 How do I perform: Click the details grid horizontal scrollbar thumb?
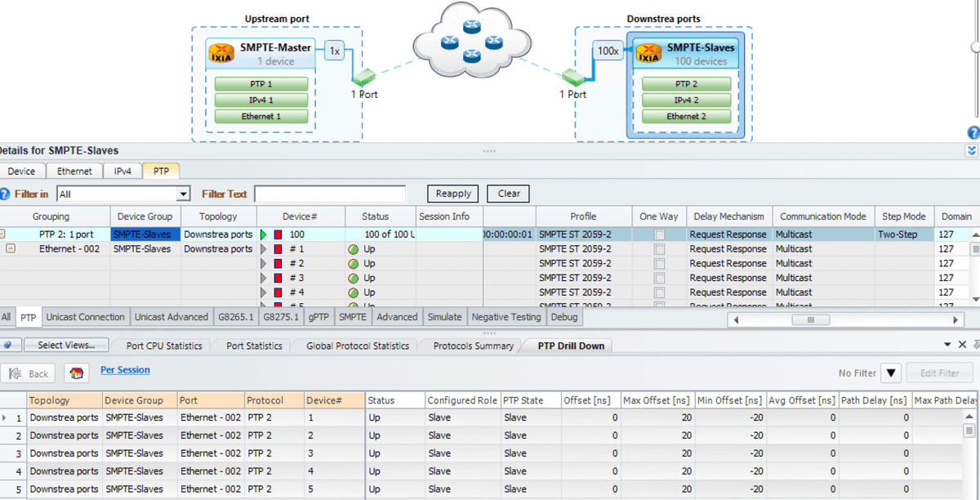[x=811, y=321]
